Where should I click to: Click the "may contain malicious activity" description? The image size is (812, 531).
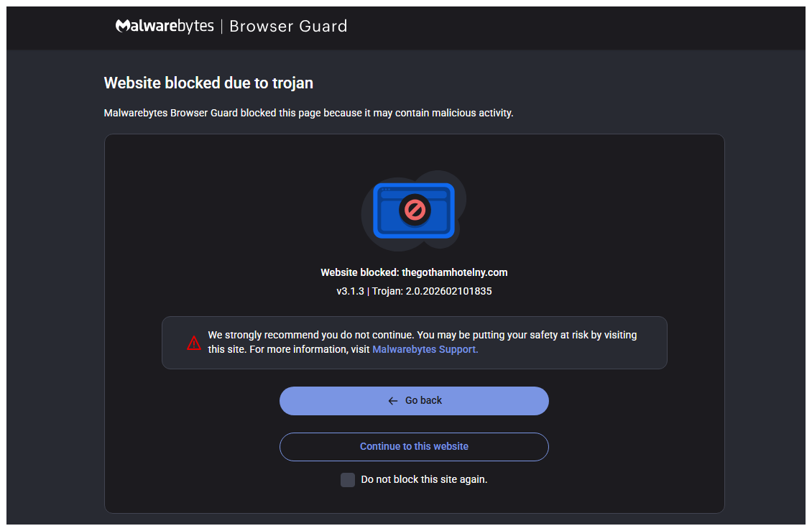click(x=308, y=113)
